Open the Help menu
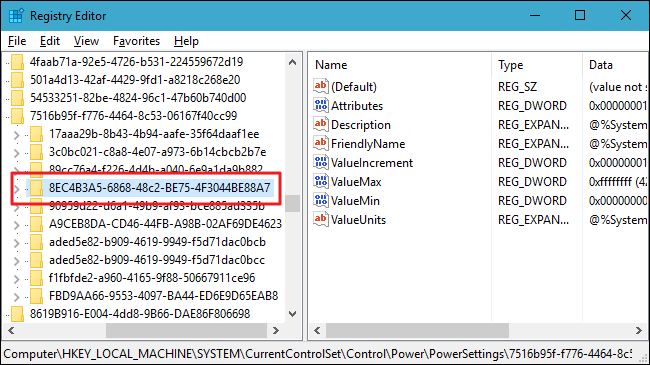 (186, 41)
